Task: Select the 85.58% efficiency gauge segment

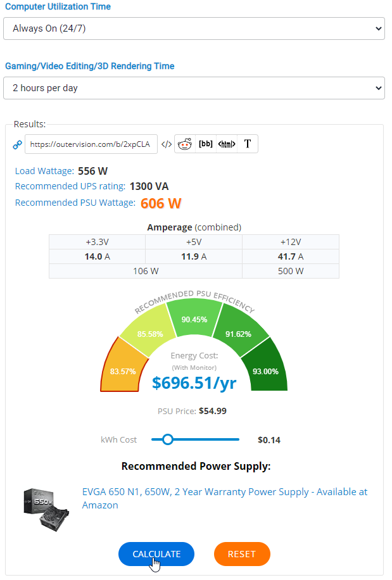Action: click(x=149, y=334)
